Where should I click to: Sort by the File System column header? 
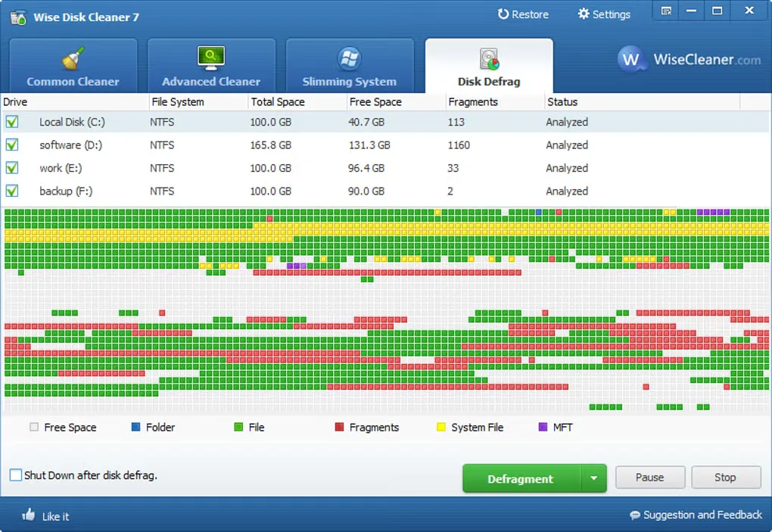(x=198, y=102)
